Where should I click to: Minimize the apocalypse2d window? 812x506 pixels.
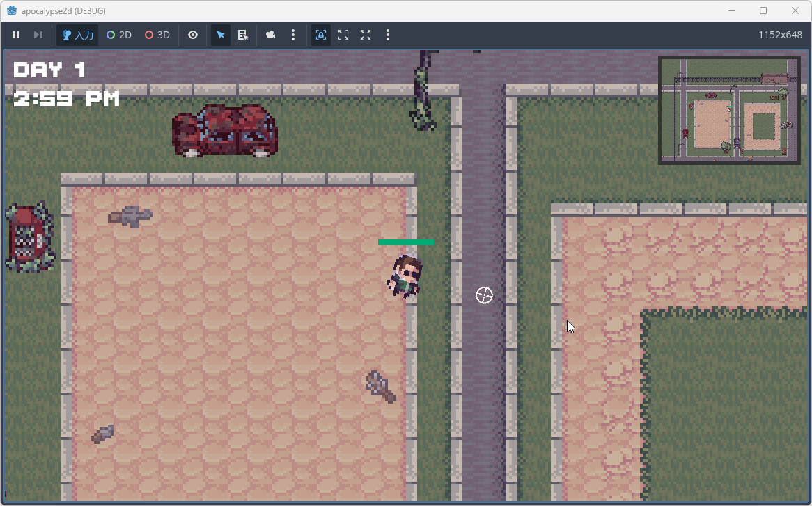[x=732, y=10]
